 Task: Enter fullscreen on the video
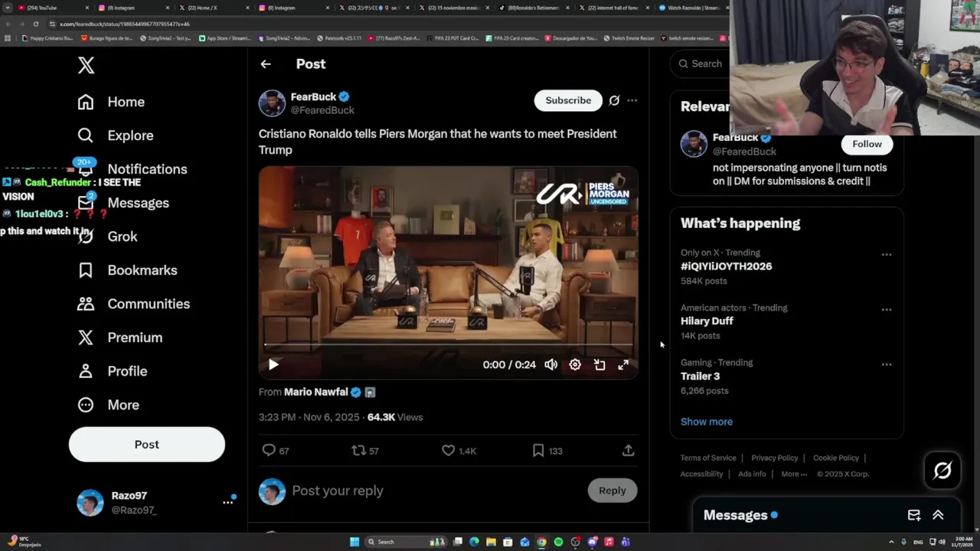point(623,365)
